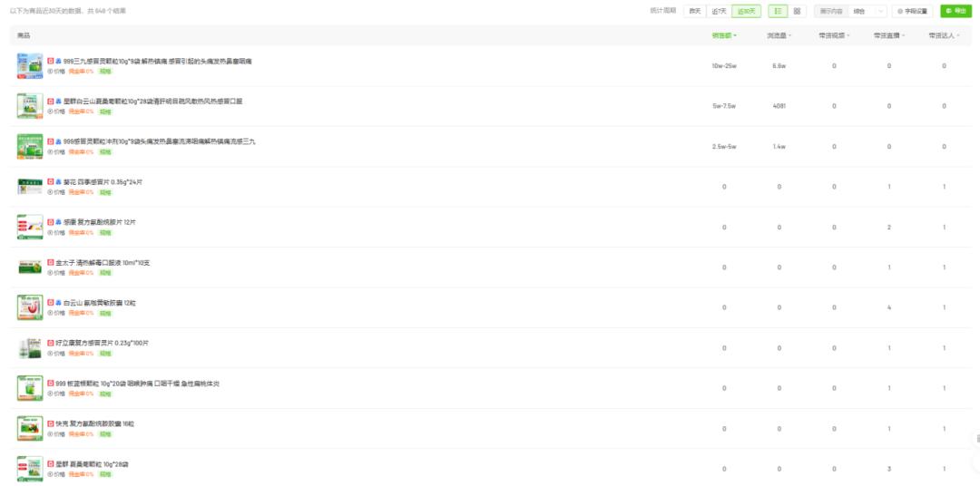Image resolution: width=980 pixels, height=486 pixels.
Task: Click blue icon beside 感康 复方氨酚烷胺片
Action: tap(59, 222)
